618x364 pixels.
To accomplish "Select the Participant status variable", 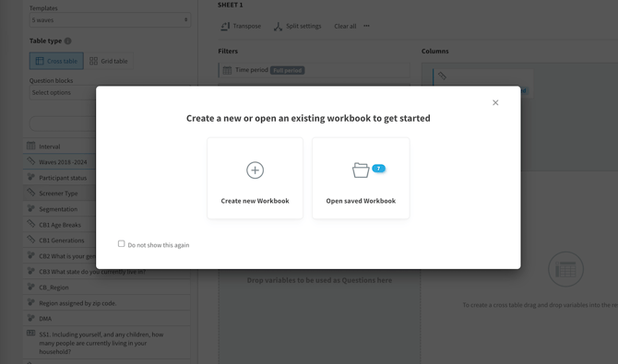I will [x=61, y=178].
